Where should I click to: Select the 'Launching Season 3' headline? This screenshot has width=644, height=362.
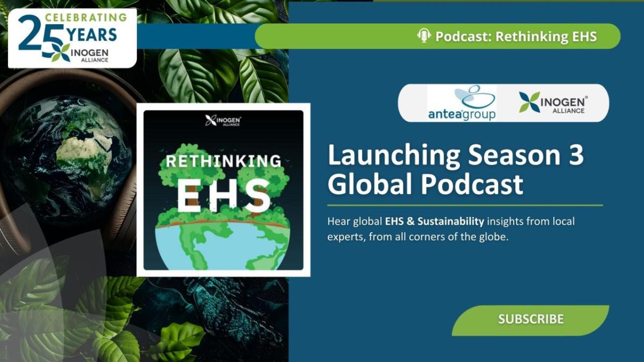[456, 157]
